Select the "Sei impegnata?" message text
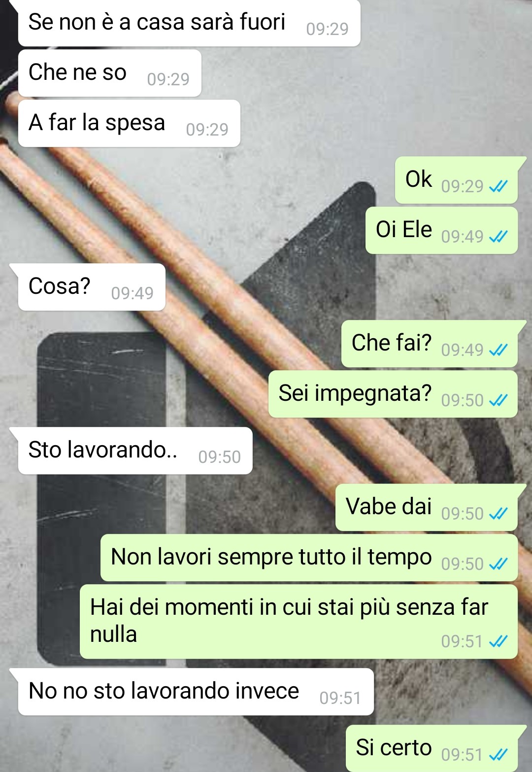 (355, 394)
